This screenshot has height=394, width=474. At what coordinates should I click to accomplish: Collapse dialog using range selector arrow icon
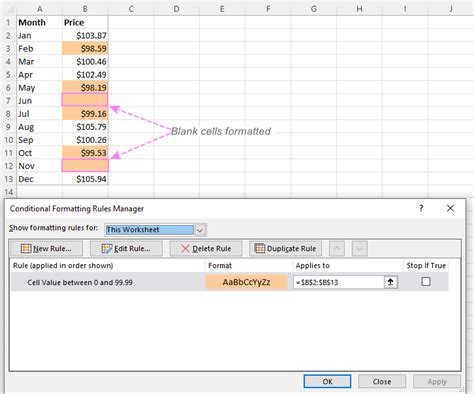(x=391, y=282)
